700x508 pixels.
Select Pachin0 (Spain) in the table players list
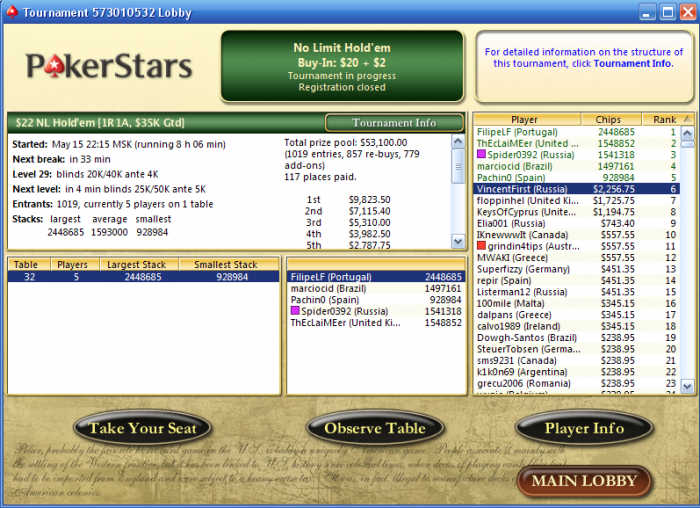pos(375,300)
